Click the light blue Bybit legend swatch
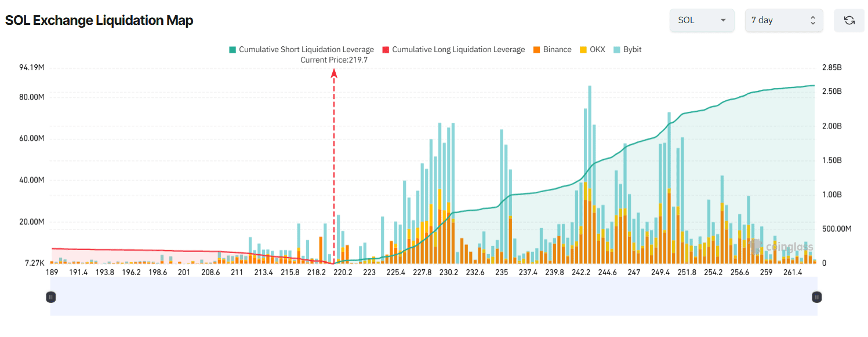This screenshot has height=337, width=868. pyautogui.click(x=616, y=50)
